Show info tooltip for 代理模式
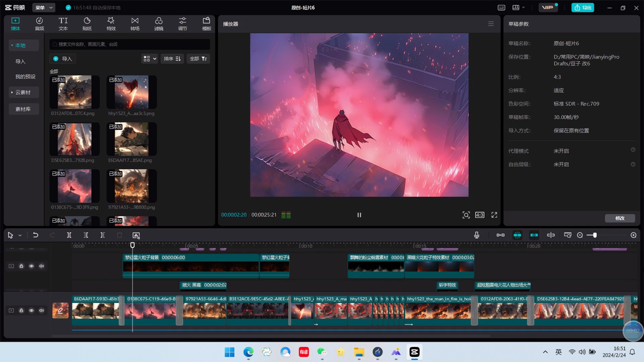The height and width of the screenshot is (362, 644). 633,150
